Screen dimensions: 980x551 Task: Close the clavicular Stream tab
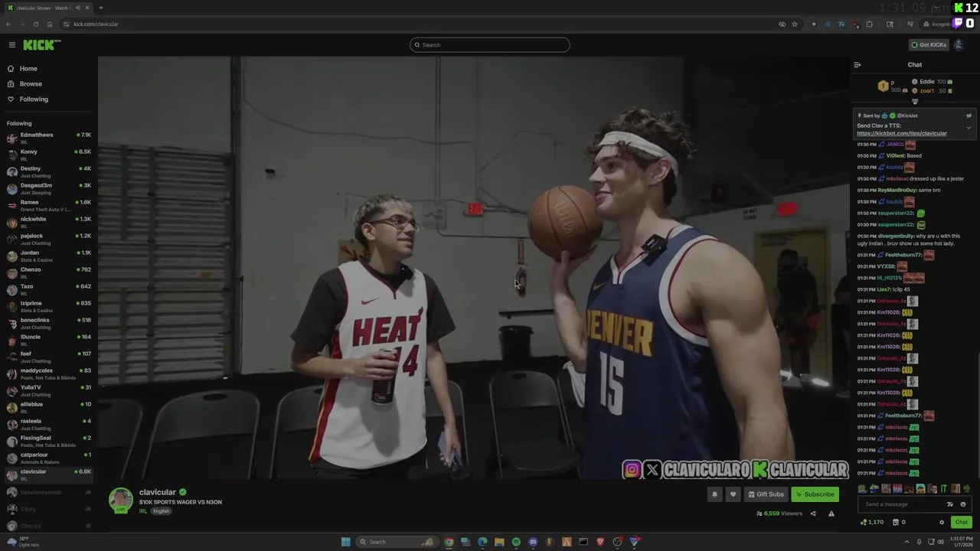88,8
